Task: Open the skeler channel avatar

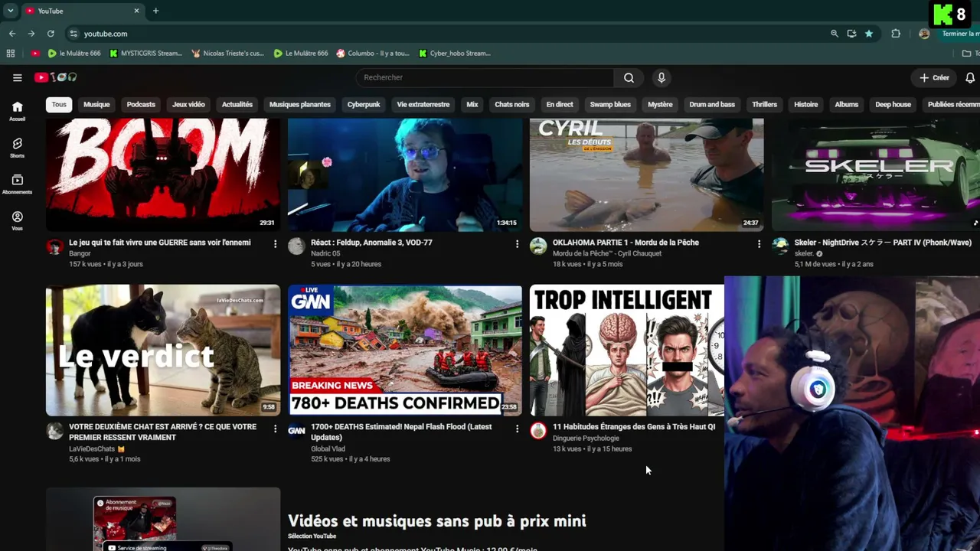Action: [x=780, y=246]
